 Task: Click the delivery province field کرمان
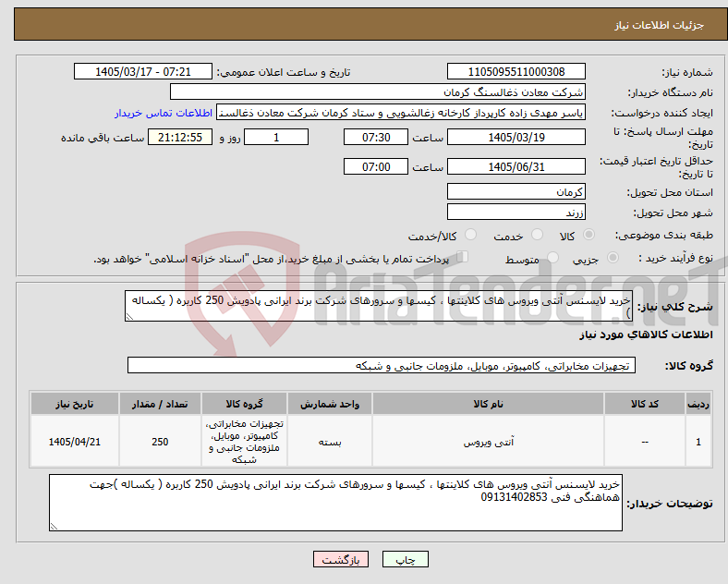pos(516,191)
